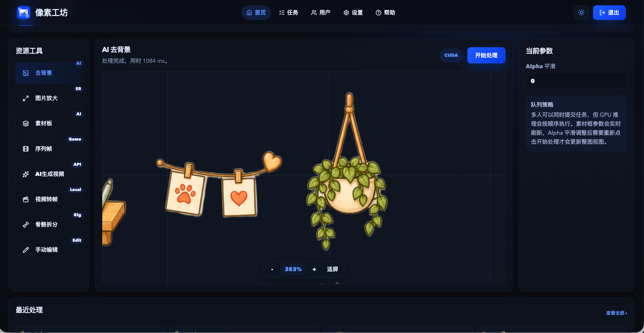Open the 骨骼拆分 tool
This screenshot has width=644, height=333.
pyautogui.click(x=49, y=224)
